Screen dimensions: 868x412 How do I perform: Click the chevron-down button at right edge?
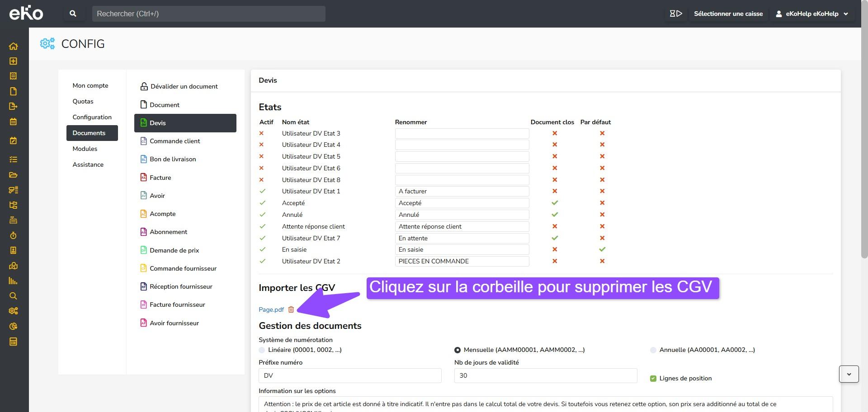pyautogui.click(x=849, y=374)
